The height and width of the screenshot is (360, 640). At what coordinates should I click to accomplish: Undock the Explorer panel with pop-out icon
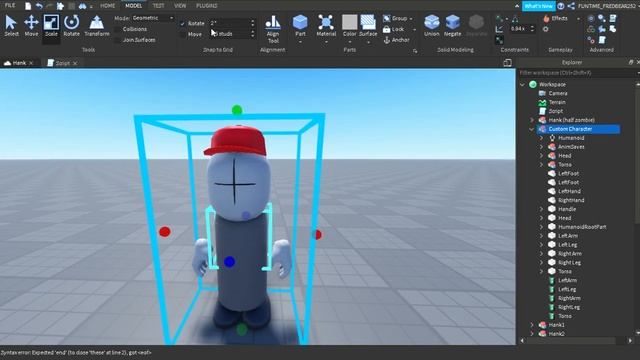pos(631,62)
